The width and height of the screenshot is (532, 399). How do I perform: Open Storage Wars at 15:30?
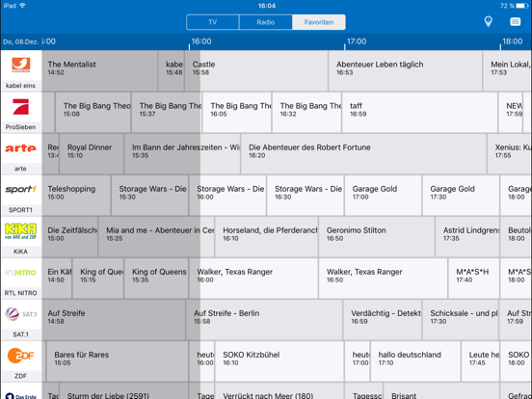point(149,195)
